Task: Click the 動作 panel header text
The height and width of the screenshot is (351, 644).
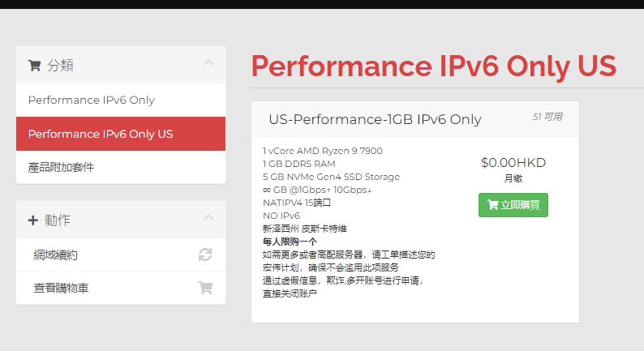Action: click(x=58, y=220)
